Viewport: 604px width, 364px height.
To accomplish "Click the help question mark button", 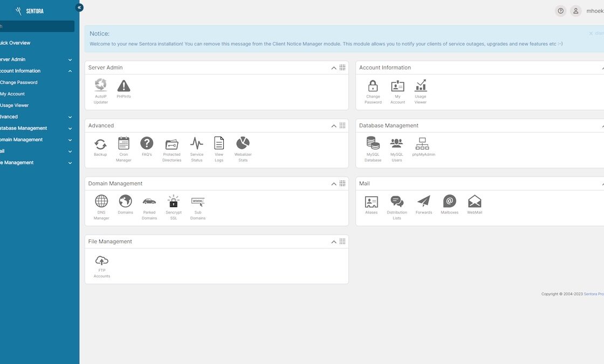I will [x=561, y=11].
